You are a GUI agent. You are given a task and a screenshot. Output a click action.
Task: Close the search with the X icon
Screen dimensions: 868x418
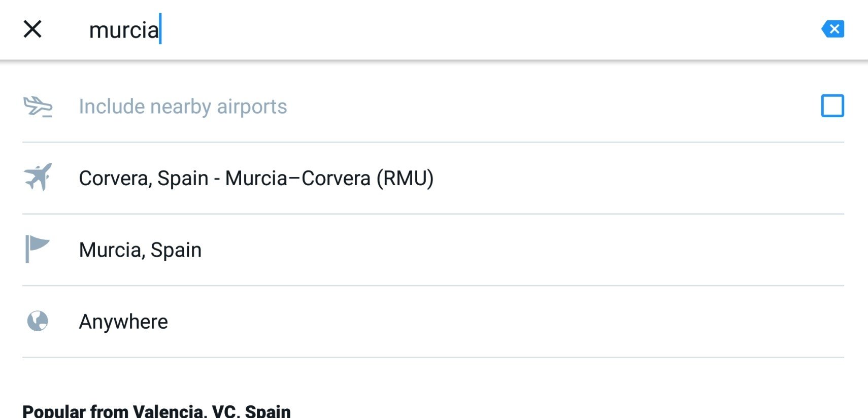pos(32,29)
